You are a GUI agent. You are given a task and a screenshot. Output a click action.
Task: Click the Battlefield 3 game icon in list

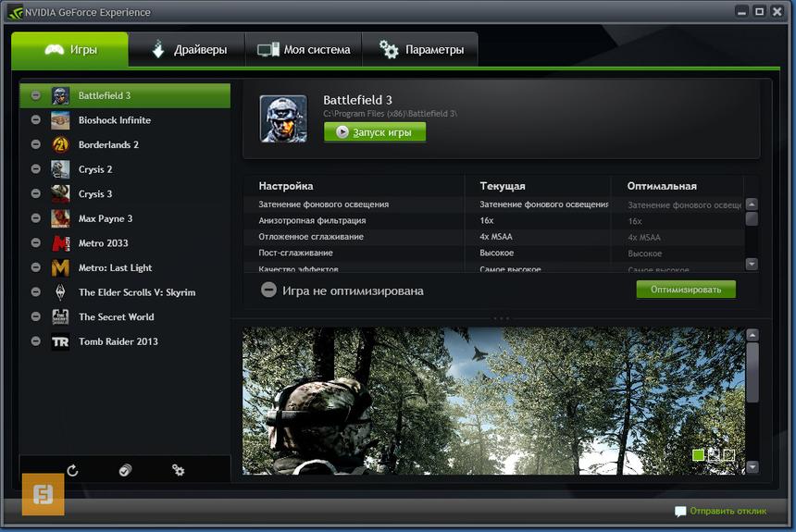point(60,95)
